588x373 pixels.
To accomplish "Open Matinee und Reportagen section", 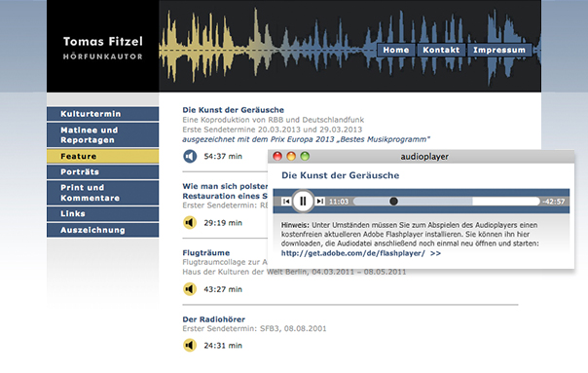I will pyautogui.click(x=103, y=134).
